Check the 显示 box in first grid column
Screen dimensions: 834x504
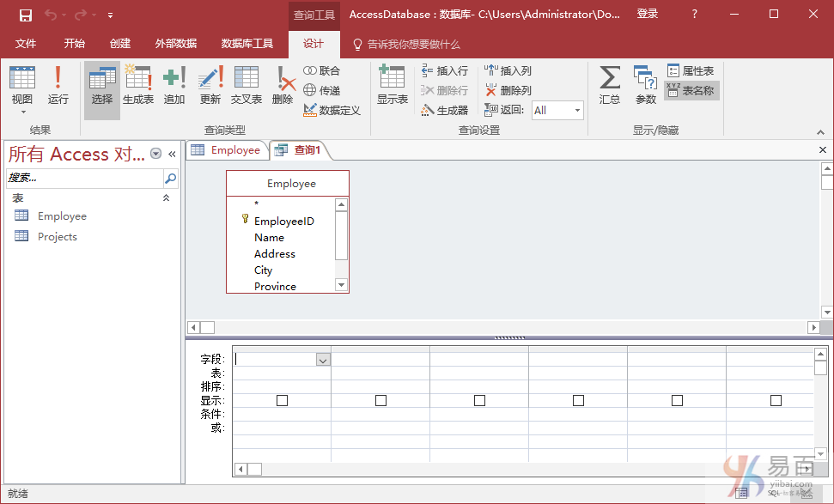282,400
